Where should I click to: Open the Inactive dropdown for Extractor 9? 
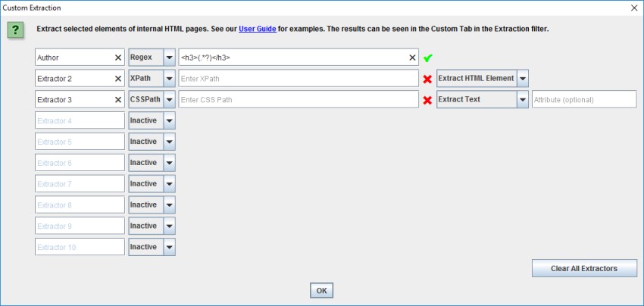(152, 226)
